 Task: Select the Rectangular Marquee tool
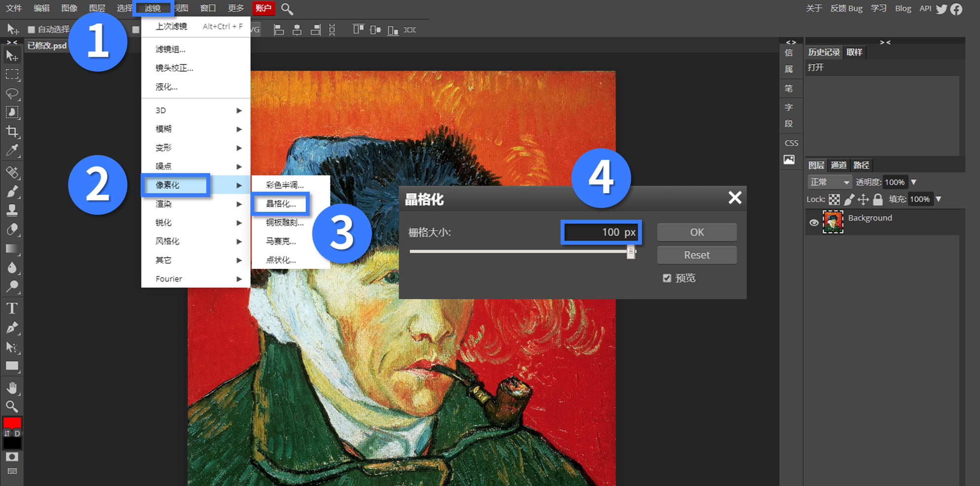tap(12, 75)
